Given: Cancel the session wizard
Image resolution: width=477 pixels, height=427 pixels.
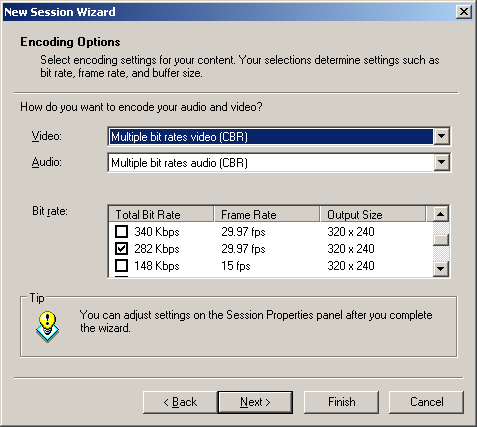Looking at the screenshot, I should coord(426,402).
